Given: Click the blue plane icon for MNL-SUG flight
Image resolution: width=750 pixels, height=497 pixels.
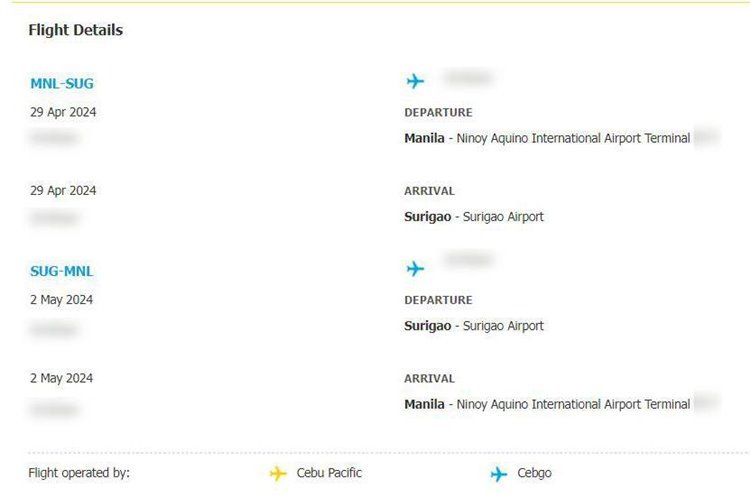Looking at the screenshot, I should coord(415,81).
